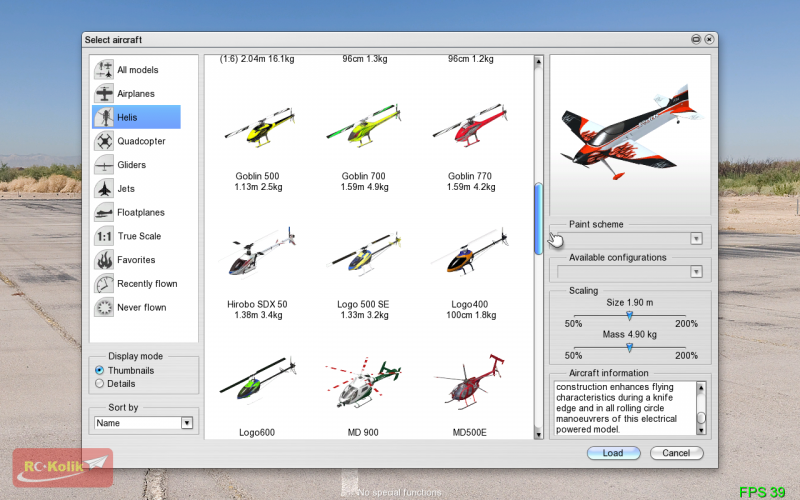The width and height of the screenshot is (800, 500).
Task: Select the Logo400 helicopter thumbnail
Action: [470, 253]
